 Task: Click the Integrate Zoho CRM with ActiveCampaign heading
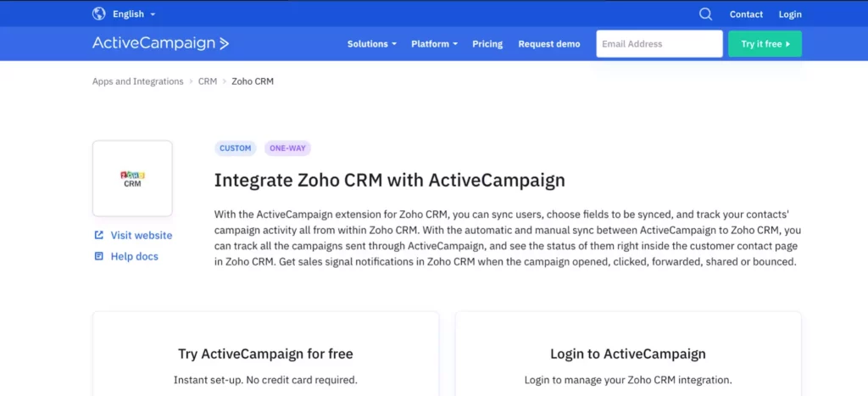tap(390, 181)
